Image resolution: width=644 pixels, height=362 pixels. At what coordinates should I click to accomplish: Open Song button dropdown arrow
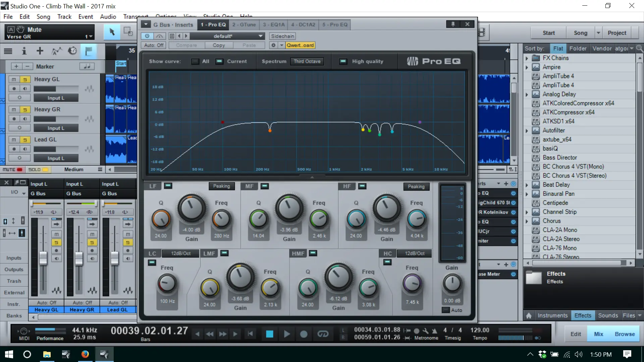598,33
